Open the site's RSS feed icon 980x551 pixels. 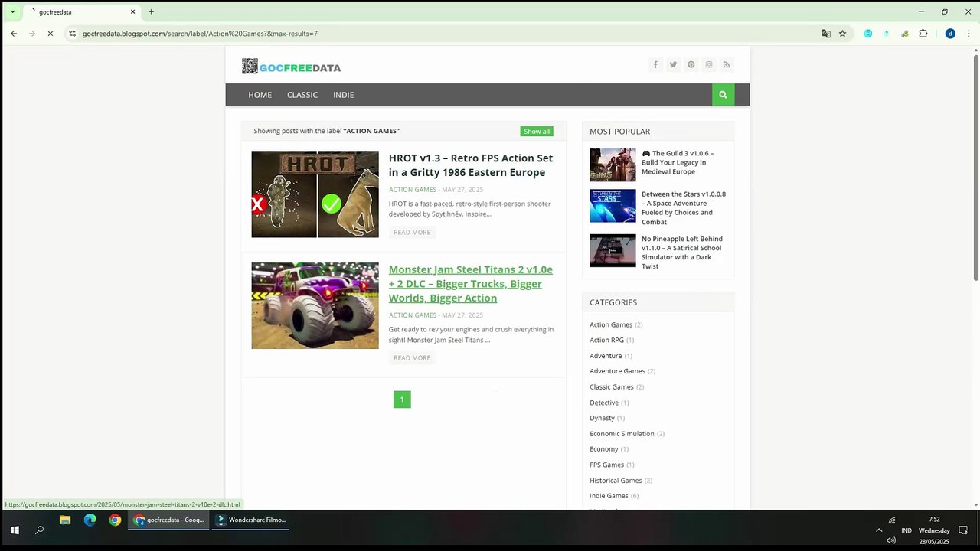[727, 65]
